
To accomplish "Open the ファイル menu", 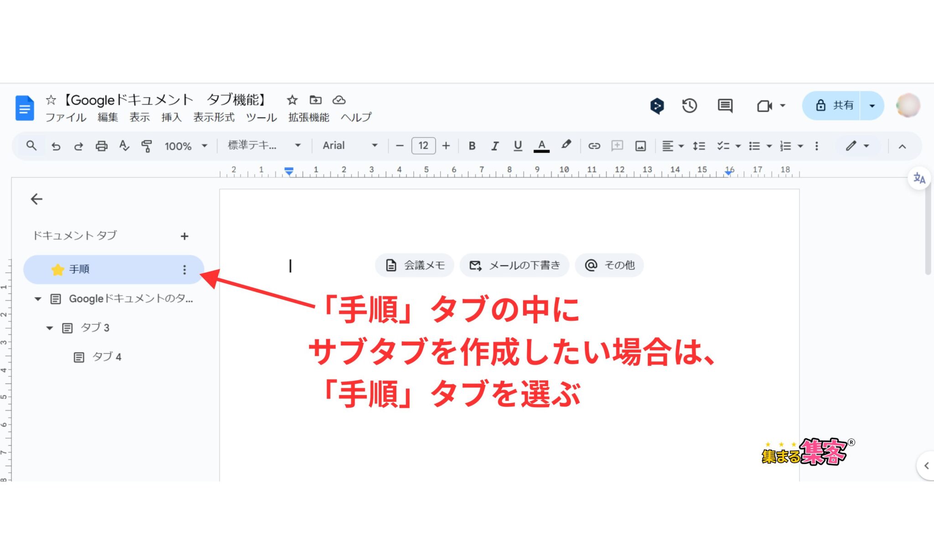I will coord(66,117).
